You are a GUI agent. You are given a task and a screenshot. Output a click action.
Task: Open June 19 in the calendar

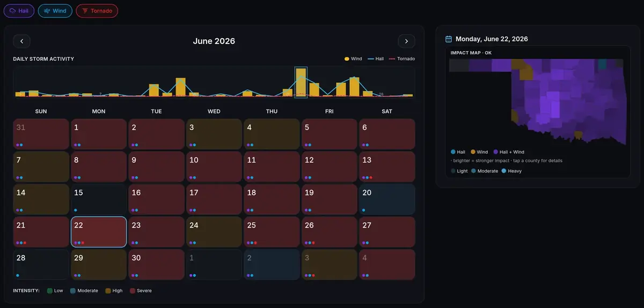coord(330,199)
